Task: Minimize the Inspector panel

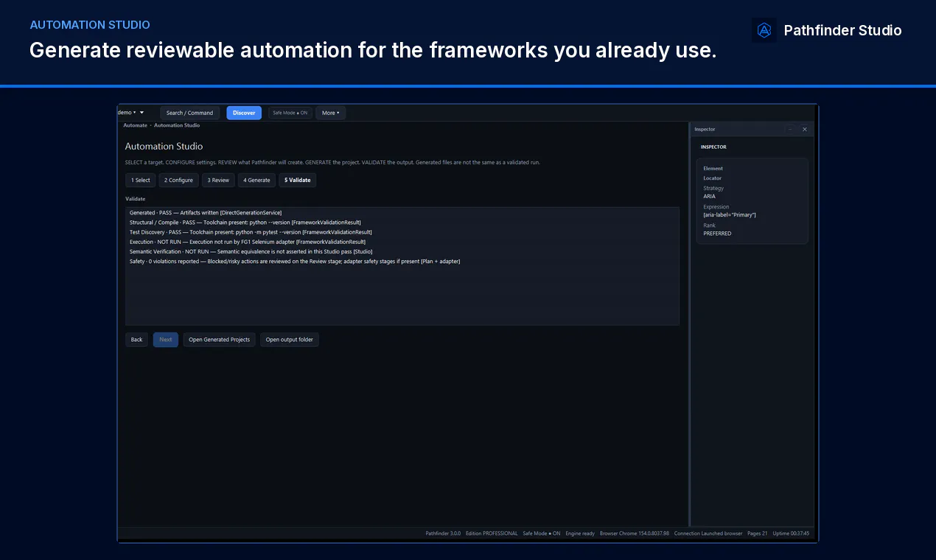Action: (790, 129)
